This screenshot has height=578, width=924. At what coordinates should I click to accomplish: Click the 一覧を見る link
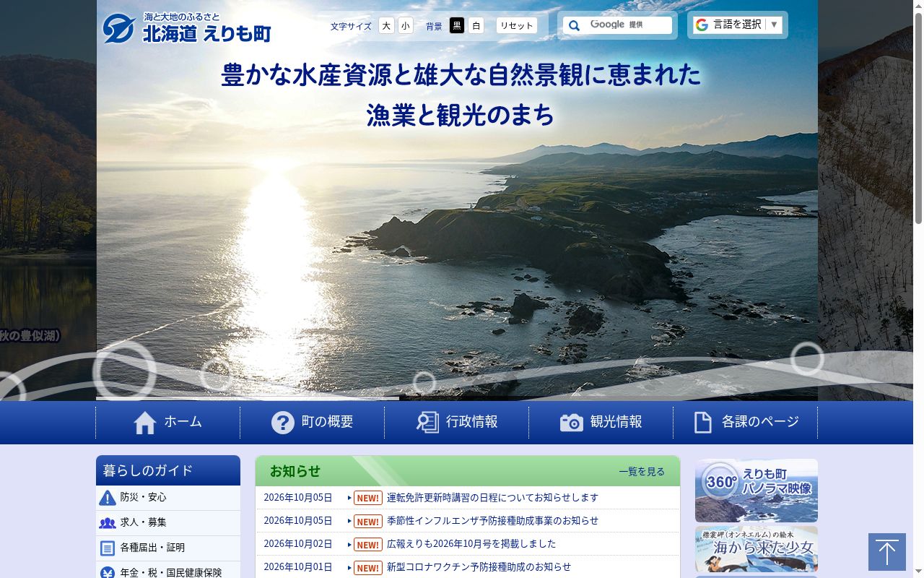[642, 472]
